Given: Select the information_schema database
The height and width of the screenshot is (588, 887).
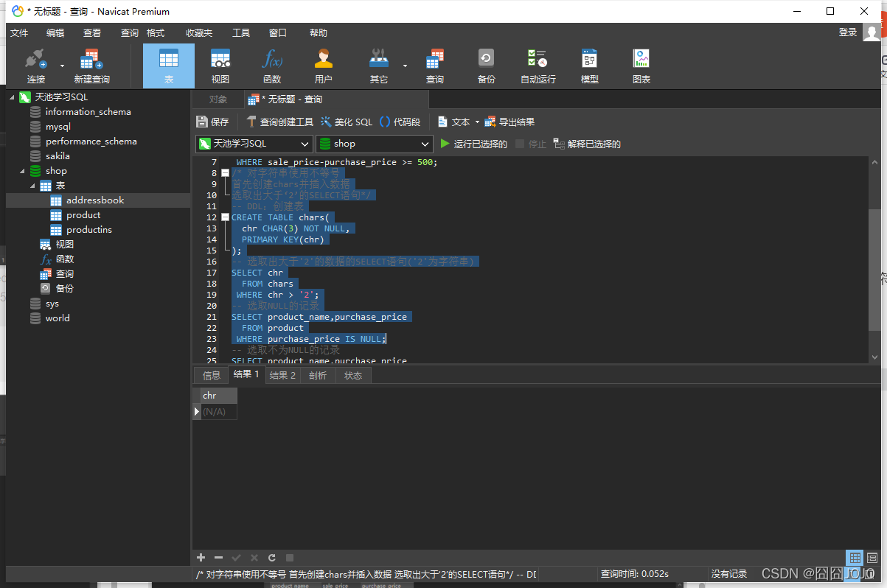Looking at the screenshot, I should [x=88, y=111].
